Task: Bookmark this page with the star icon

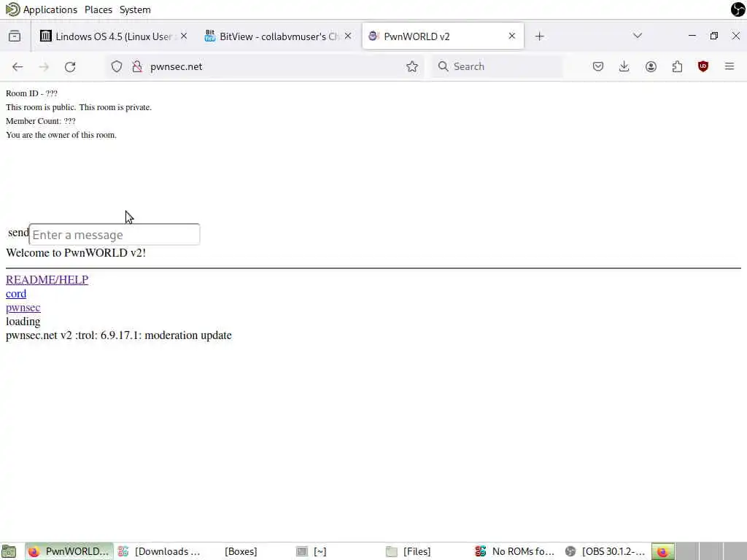Action: click(x=412, y=66)
